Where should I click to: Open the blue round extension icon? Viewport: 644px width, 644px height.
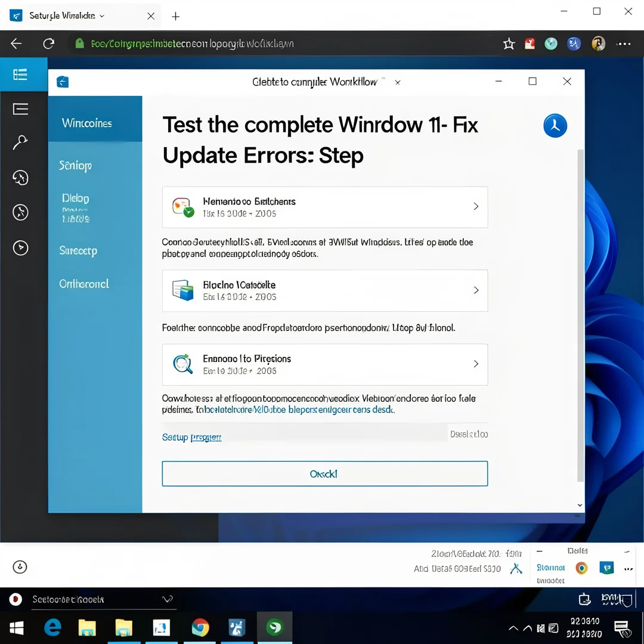pos(574,44)
